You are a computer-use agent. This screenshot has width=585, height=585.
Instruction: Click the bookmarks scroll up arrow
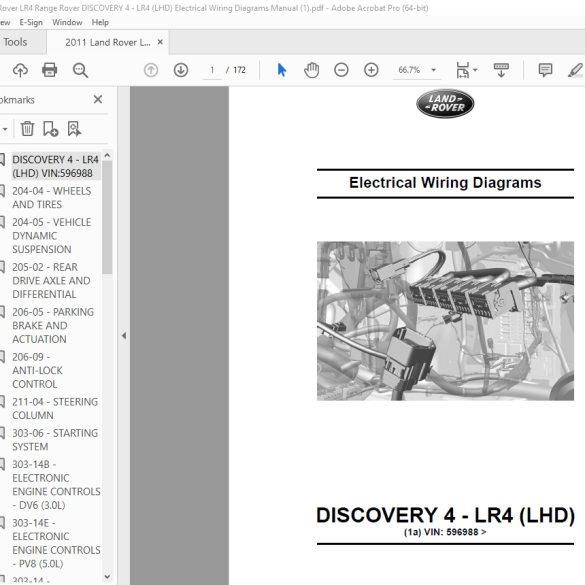(107, 155)
